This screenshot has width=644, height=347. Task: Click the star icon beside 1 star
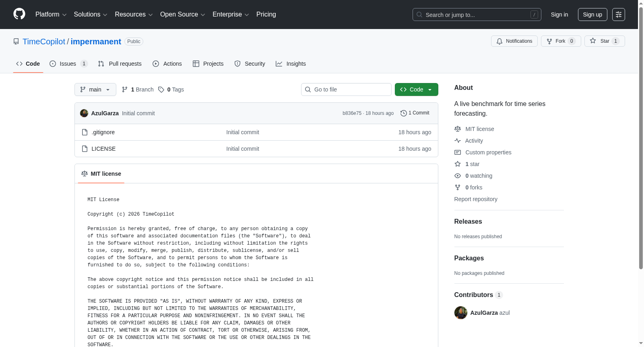458,164
